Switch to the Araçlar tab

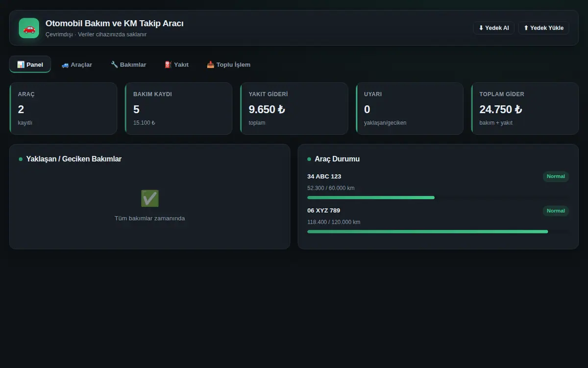[x=77, y=64]
